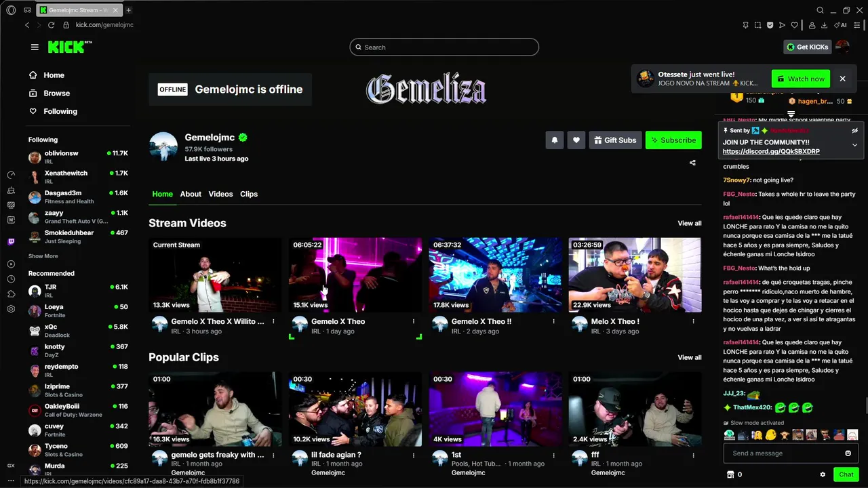The width and height of the screenshot is (868, 488).
Task: Click the ad blocker shield icon
Action: (x=770, y=25)
